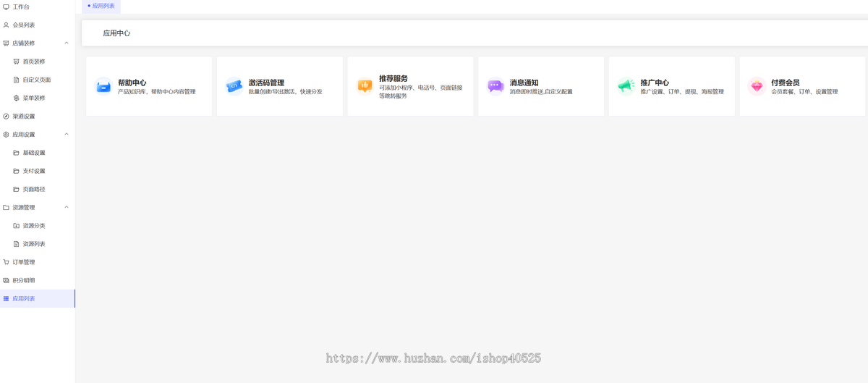Screen dimensions: 868x383
Task: Click description 推广设置、订单、提现、海报管理
Action: pyautogui.click(x=682, y=92)
